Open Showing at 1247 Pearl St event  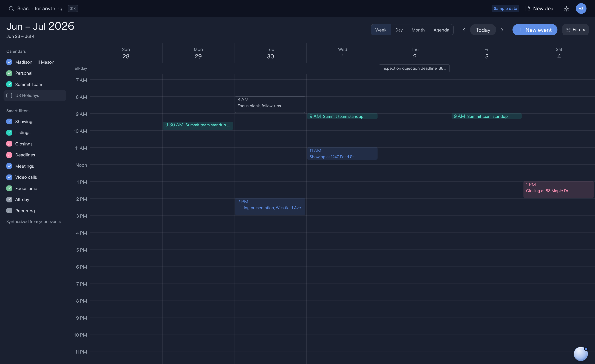tap(342, 154)
